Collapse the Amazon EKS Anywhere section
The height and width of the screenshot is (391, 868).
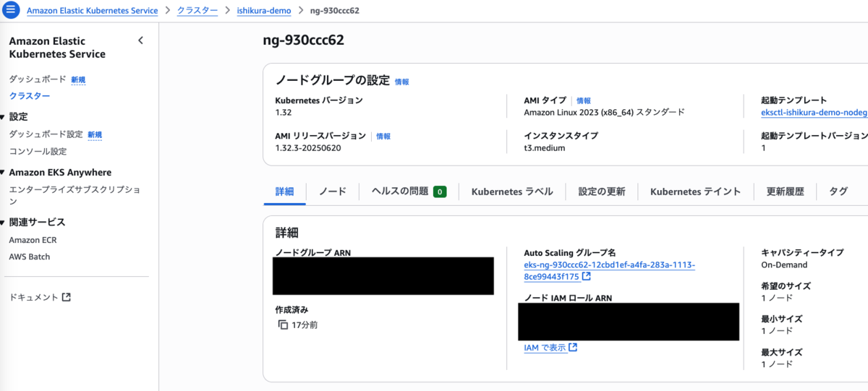point(2,172)
